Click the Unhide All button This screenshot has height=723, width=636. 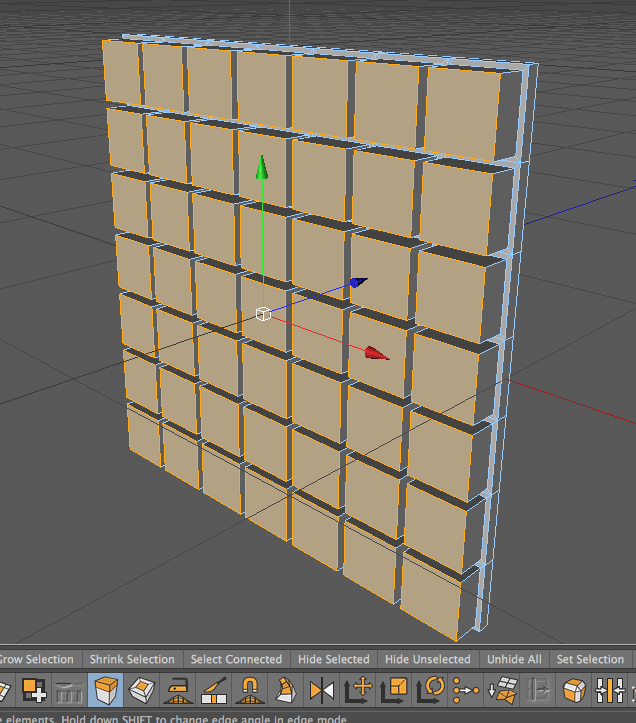pos(514,659)
